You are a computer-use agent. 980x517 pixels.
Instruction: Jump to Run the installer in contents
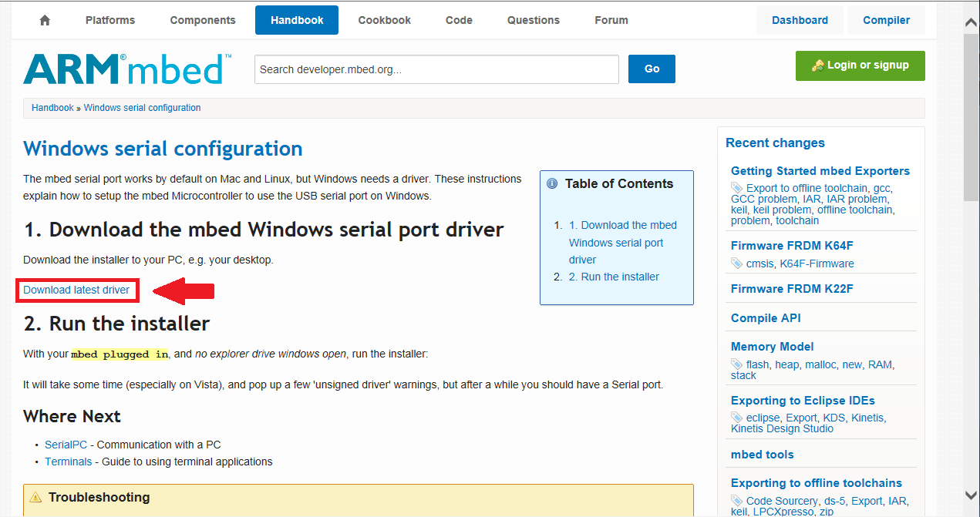[614, 277]
